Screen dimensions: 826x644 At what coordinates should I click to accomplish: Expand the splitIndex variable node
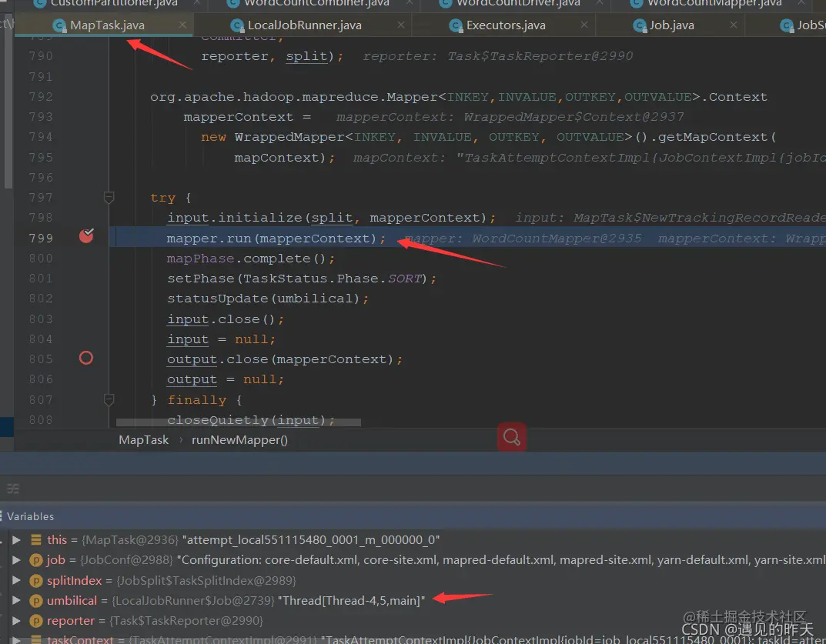coord(16,580)
